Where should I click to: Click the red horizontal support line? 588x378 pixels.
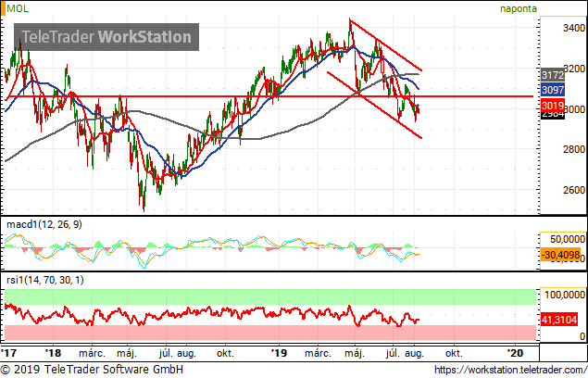[x=269, y=96]
